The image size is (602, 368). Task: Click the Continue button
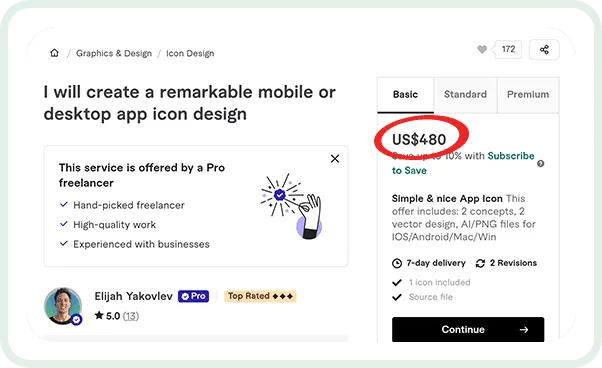click(x=468, y=329)
